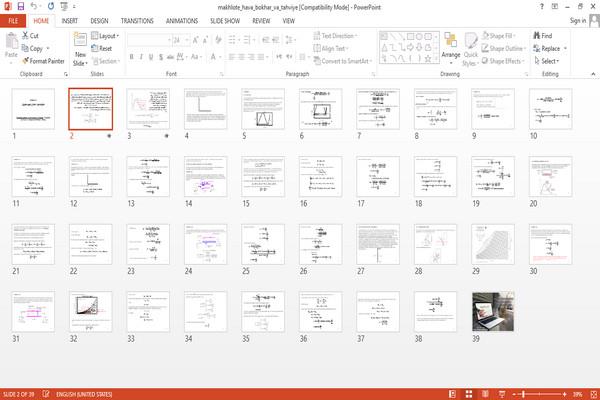Click Find in the Editing group
Viewport: 600px width, 400px height.
(543, 36)
